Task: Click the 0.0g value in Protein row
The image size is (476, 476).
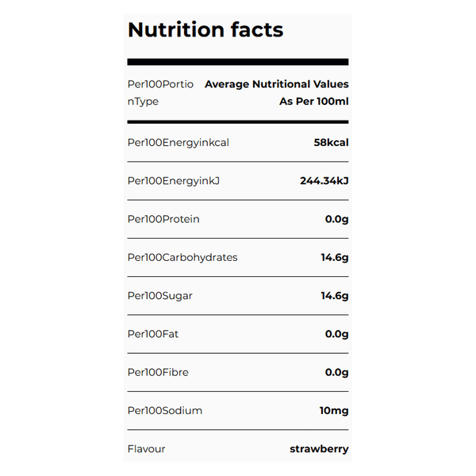Action: 336,219
